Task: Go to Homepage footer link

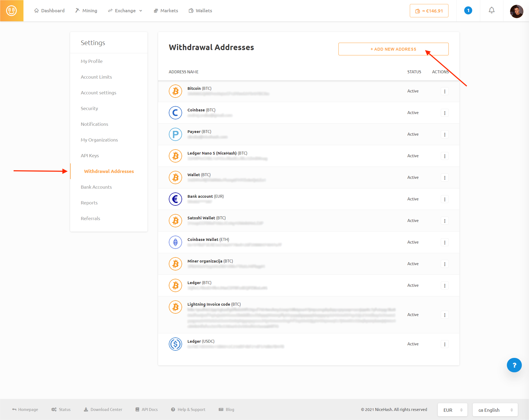Action: click(25, 410)
